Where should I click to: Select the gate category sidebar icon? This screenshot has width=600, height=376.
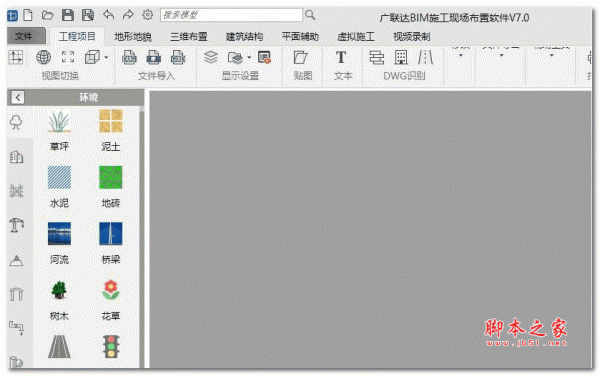pyautogui.click(x=16, y=294)
